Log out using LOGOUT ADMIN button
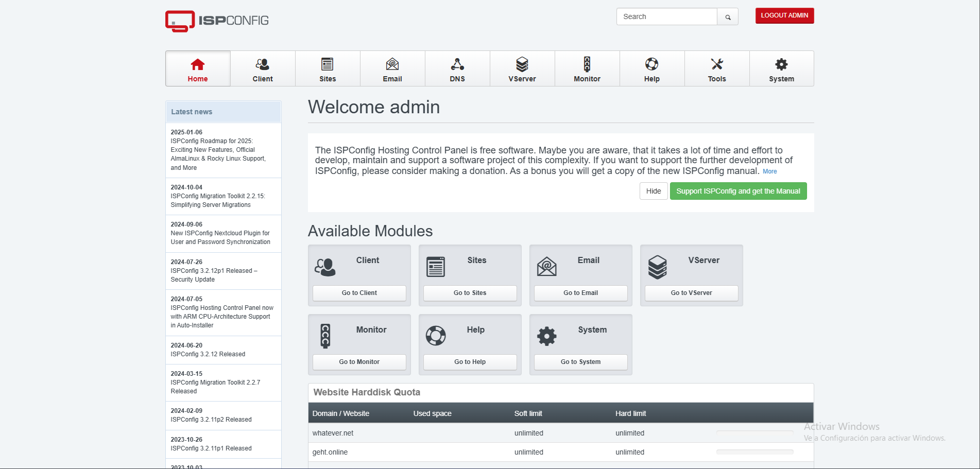 coord(785,15)
